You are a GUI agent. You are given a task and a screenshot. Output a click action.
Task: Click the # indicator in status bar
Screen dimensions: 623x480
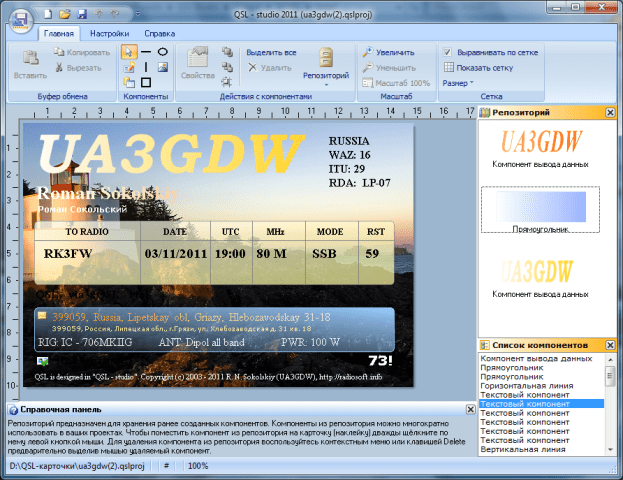pyautogui.click(x=166, y=465)
